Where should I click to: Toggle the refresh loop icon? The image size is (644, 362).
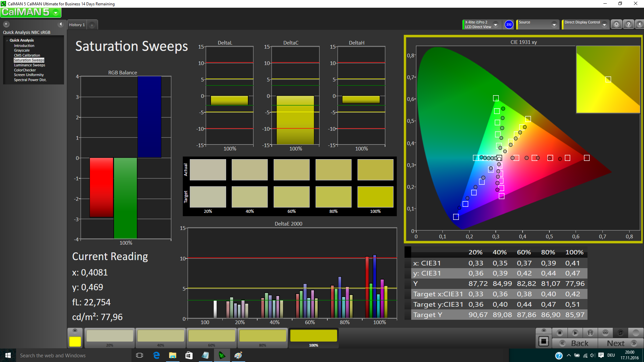(x=620, y=333)
